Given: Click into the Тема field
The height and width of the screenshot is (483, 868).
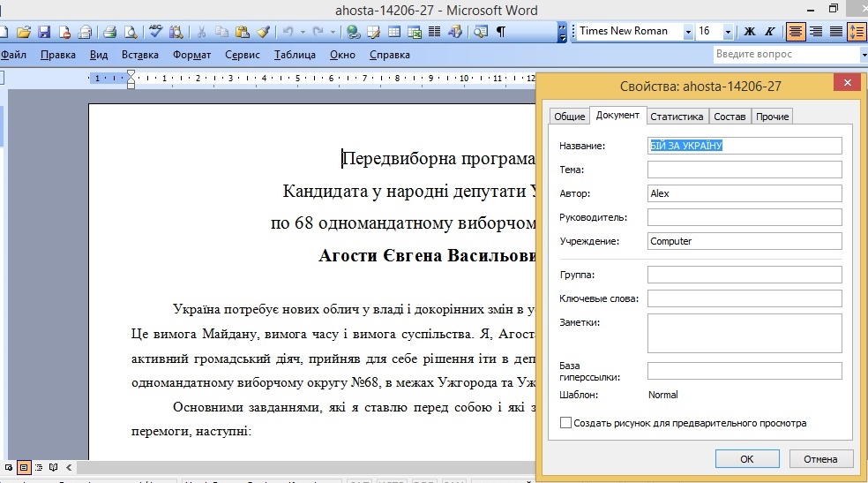Looking at the screenshot, I should pyautogui.click(x=745, y=170).
